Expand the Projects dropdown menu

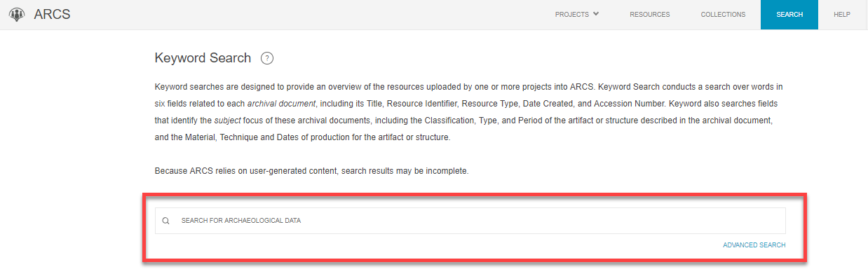tap(576, 14)
